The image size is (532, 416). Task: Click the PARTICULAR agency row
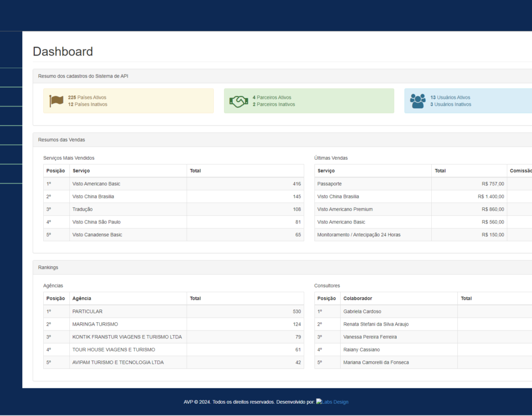pyautogui.click(x=173, y=311)
